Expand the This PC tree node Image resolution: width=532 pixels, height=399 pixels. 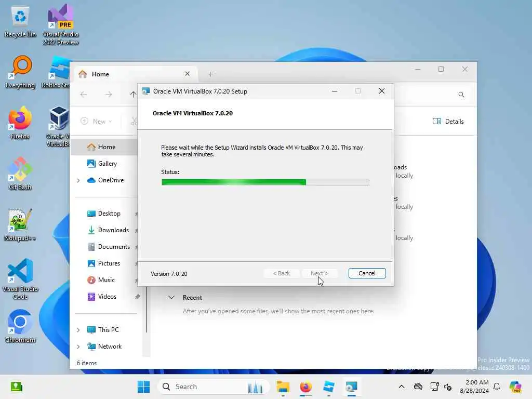pos(78,330)
